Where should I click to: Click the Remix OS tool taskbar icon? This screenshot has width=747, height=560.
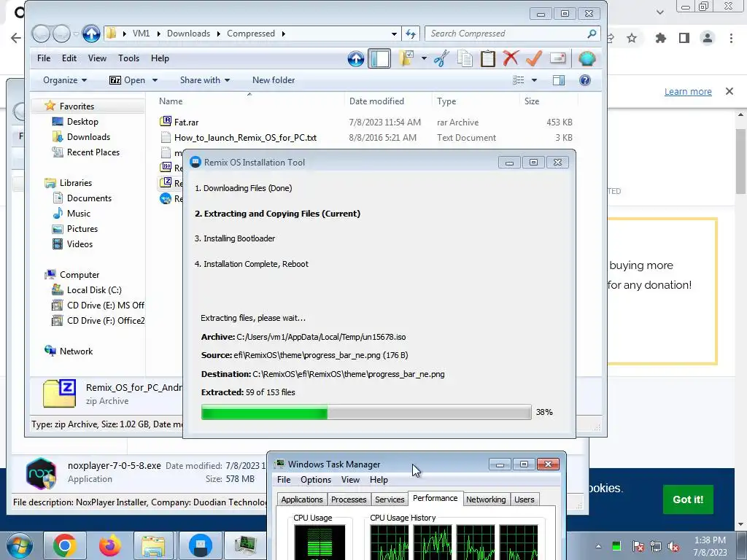pos(200,545)
